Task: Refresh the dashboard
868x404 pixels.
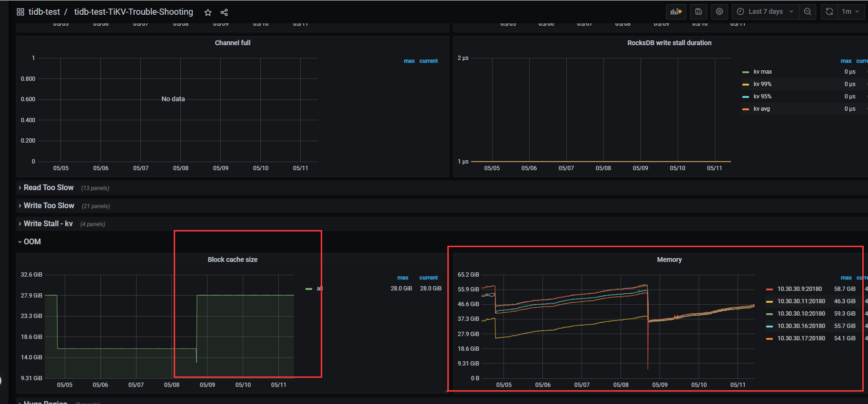Action: (x=829, y=12)
